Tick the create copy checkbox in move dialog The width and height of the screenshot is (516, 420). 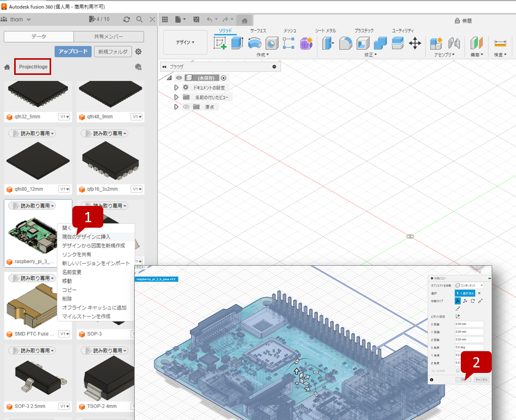(457, 371)
